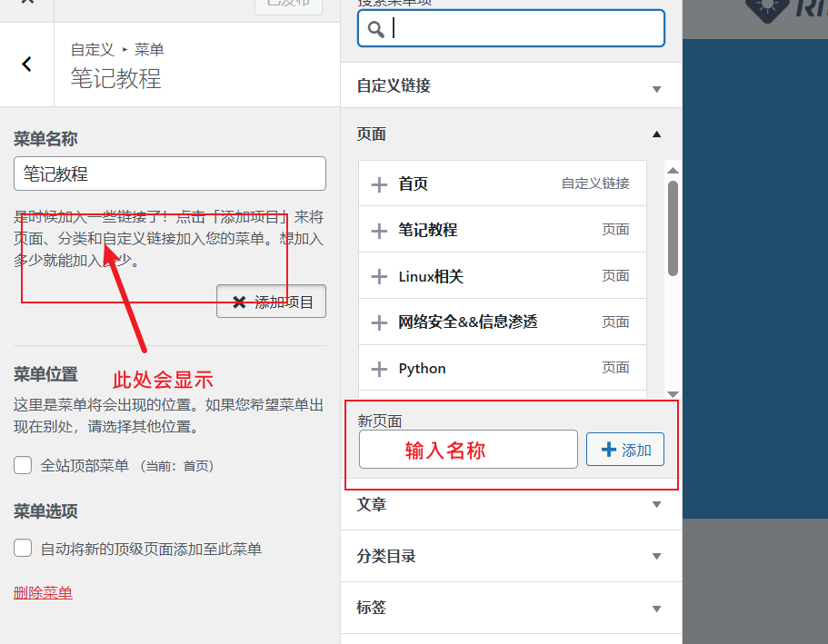Add 网络安全&&信息渗透 using its plus icon
The image size is (828, 644).
coord(380,322)
